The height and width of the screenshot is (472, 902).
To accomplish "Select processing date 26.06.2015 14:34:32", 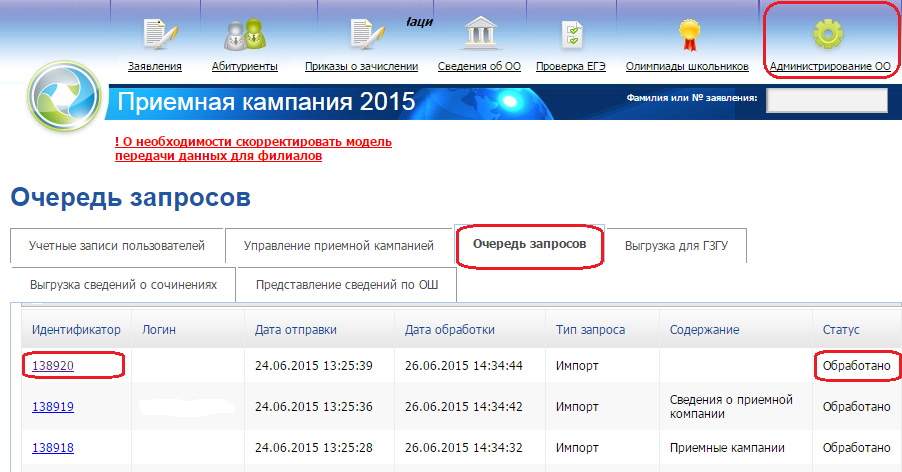I will coord(464,447).
